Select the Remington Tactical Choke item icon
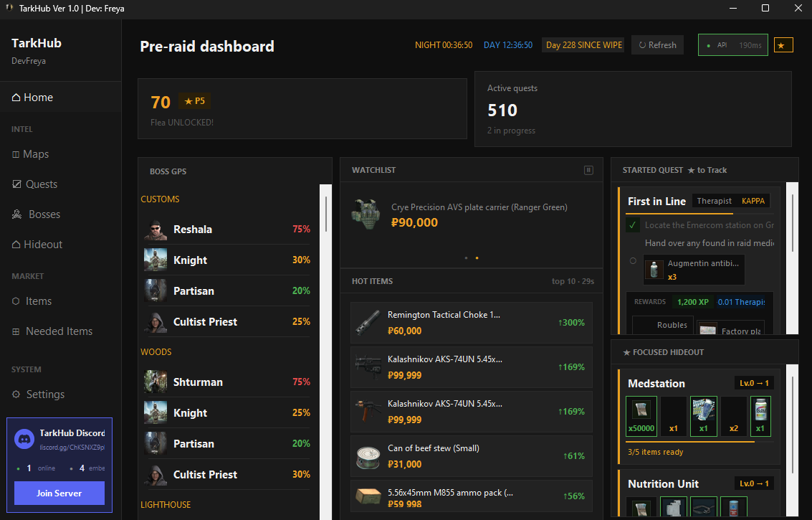The image size is (812, 520). 368,323
